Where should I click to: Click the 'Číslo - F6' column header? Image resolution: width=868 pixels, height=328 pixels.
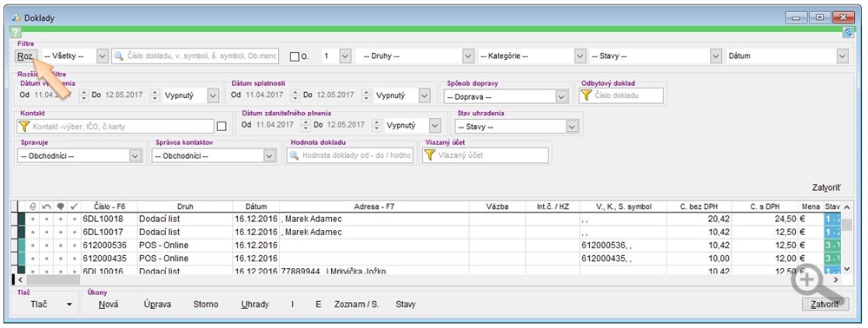109,207
